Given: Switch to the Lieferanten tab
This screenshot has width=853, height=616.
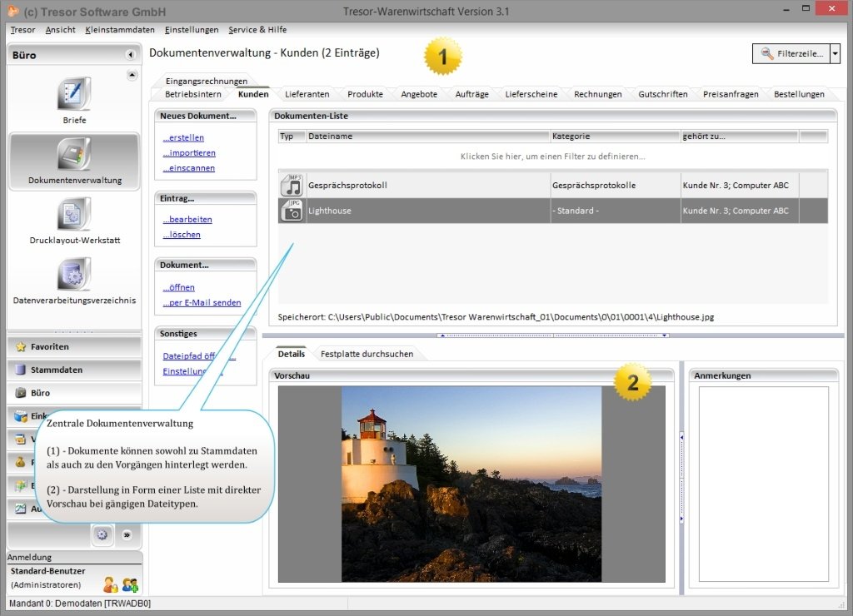Looking at the screenshot, I should (x=307, y=94).
